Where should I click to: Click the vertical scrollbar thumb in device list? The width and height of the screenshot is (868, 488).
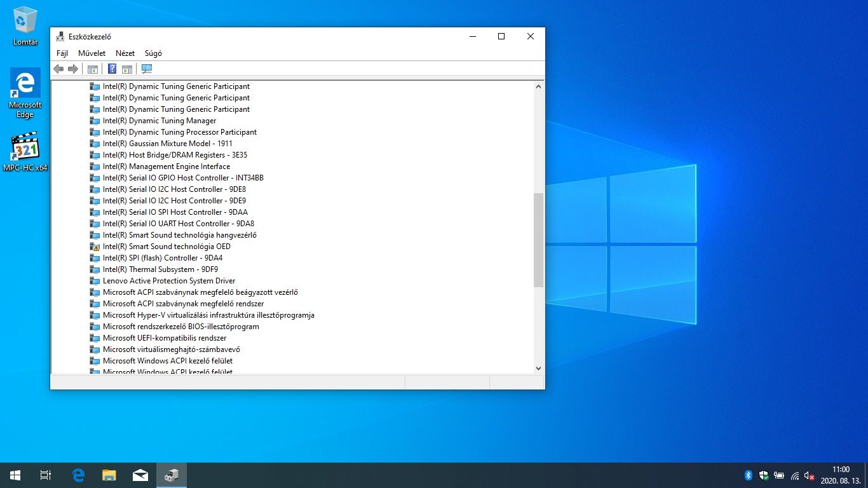pyautogui.click(x=538, y=240)
